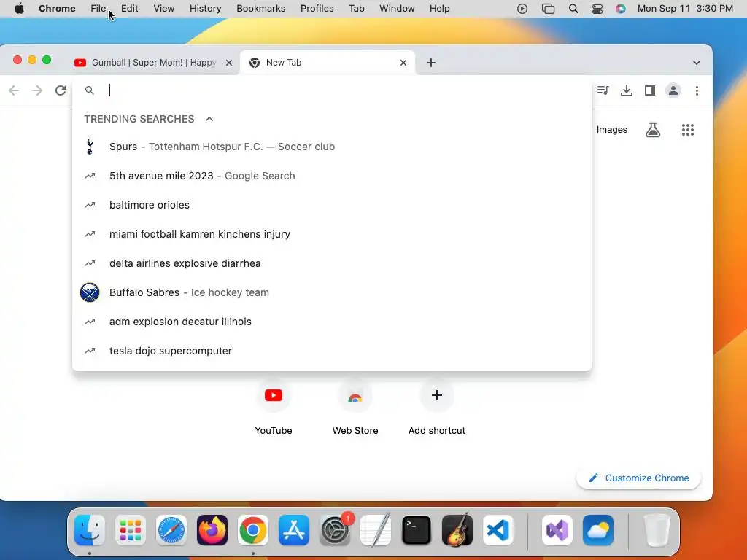Launch Safari from the Dock

[x=171, y=530]
